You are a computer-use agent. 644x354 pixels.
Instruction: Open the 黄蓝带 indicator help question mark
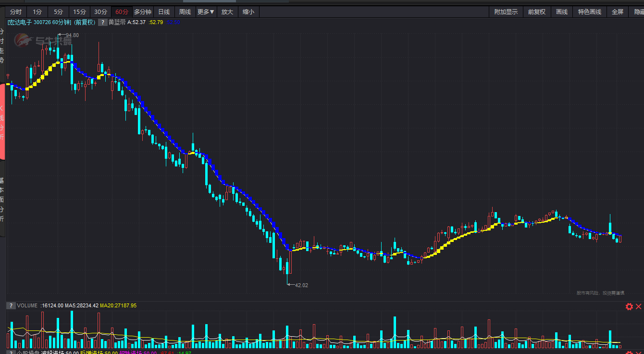[102, 22]
